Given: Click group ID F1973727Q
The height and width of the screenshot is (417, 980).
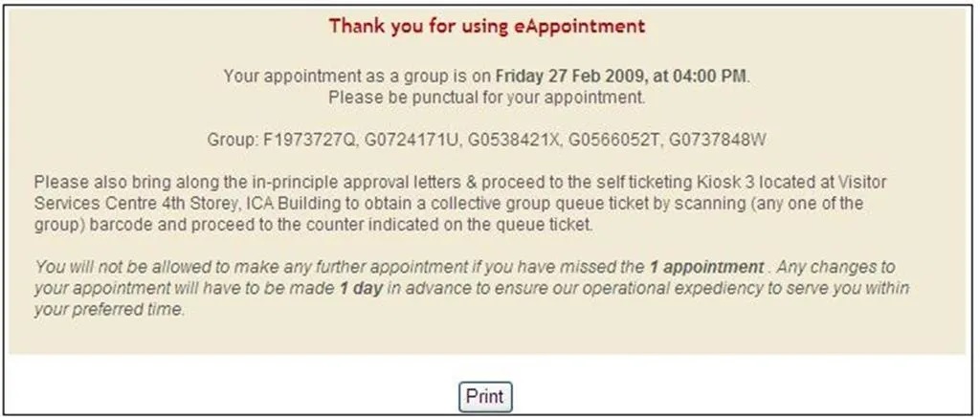Looking at the screenshot, I should click(x=309, y=140).
